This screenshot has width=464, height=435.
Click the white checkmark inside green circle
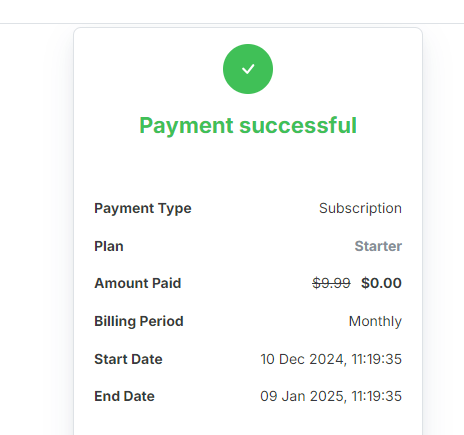coord(248,69)
